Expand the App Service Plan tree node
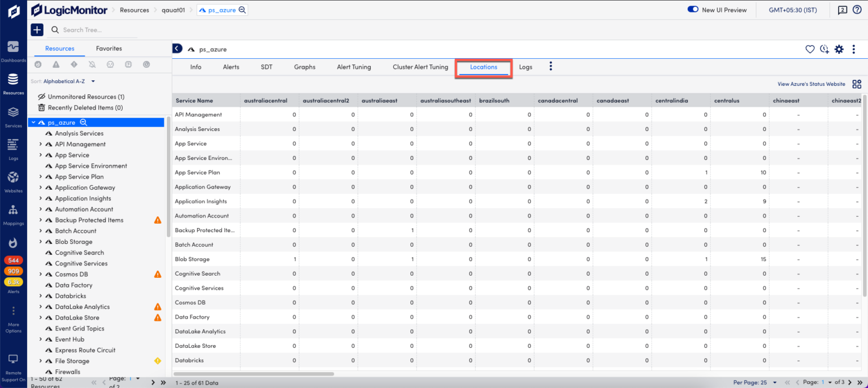 [x=41, y=177]
